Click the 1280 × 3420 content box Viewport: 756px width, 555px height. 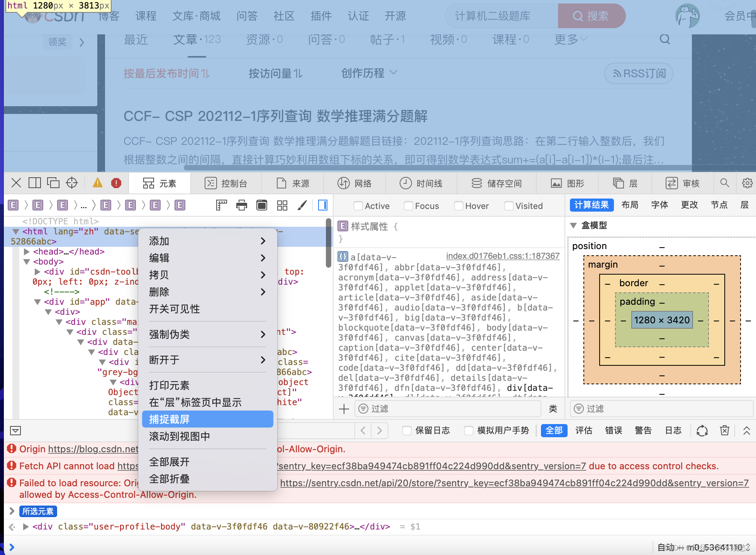pos(662,320)
